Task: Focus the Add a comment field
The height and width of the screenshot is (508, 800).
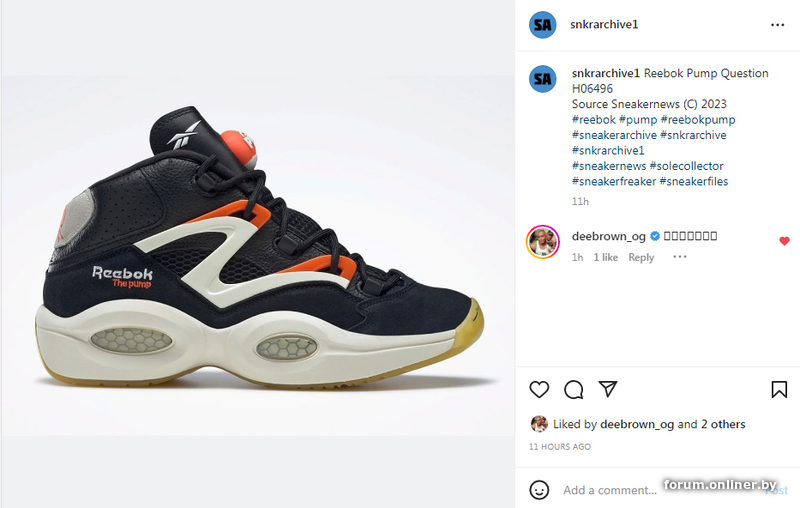Action: point(610,490)
